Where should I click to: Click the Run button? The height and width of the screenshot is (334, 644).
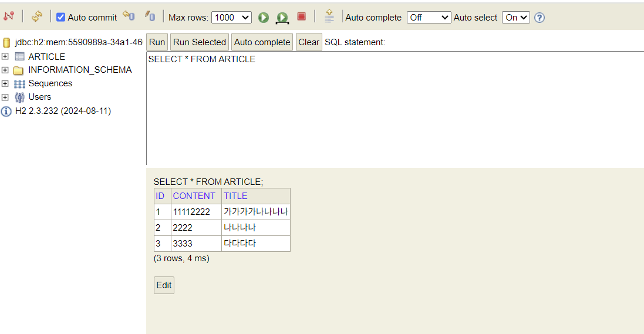157,42
